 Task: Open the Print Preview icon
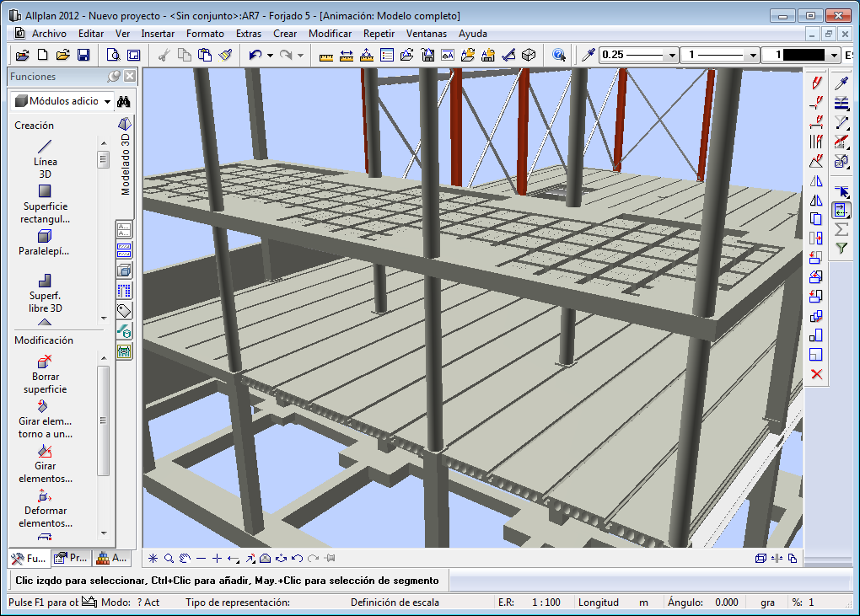click(x=113, y=55)
